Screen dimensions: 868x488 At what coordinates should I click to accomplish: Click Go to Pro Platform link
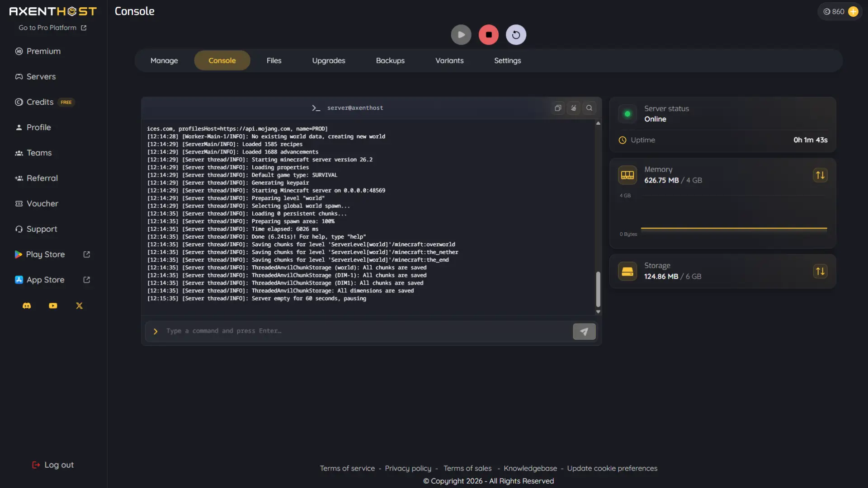click(52, 28)
